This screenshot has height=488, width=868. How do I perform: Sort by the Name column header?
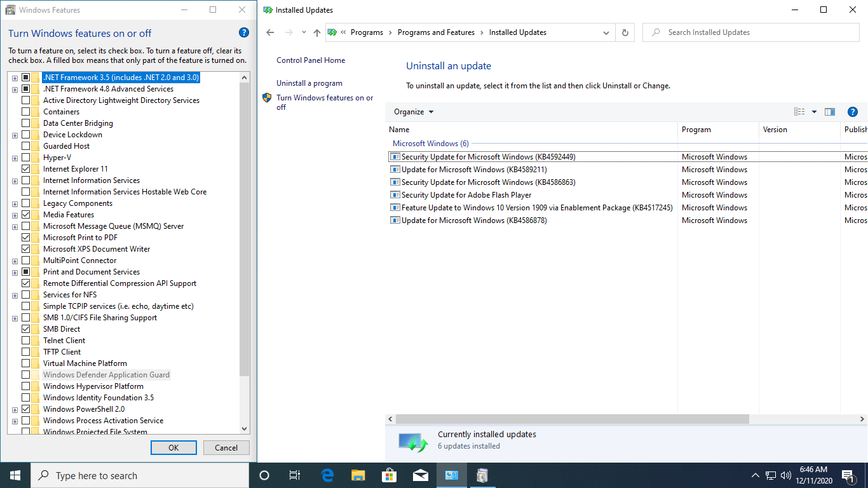coord(531,130)
